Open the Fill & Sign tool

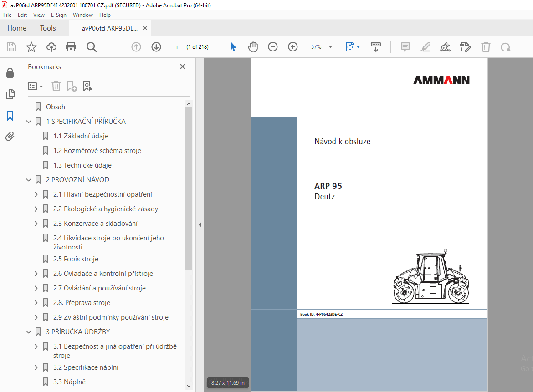tap(445, 46)
